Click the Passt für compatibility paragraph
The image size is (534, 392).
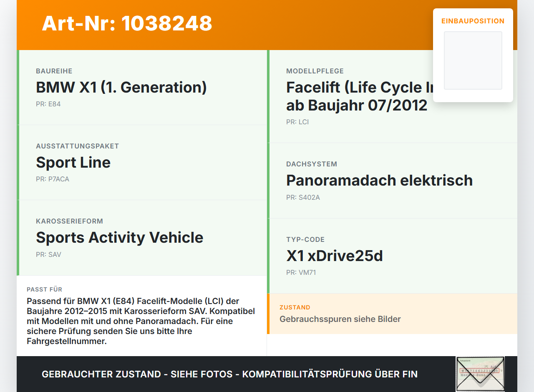pyautogui.click(x=141, y=321)
